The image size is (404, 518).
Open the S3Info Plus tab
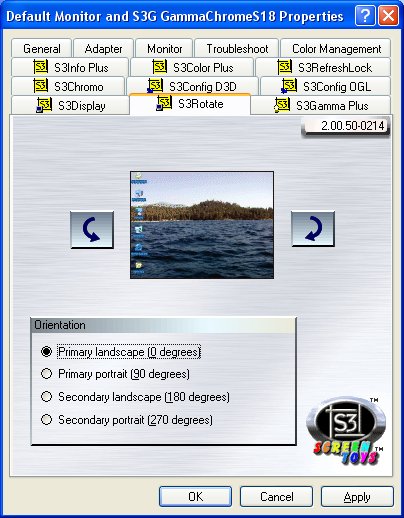70,67
